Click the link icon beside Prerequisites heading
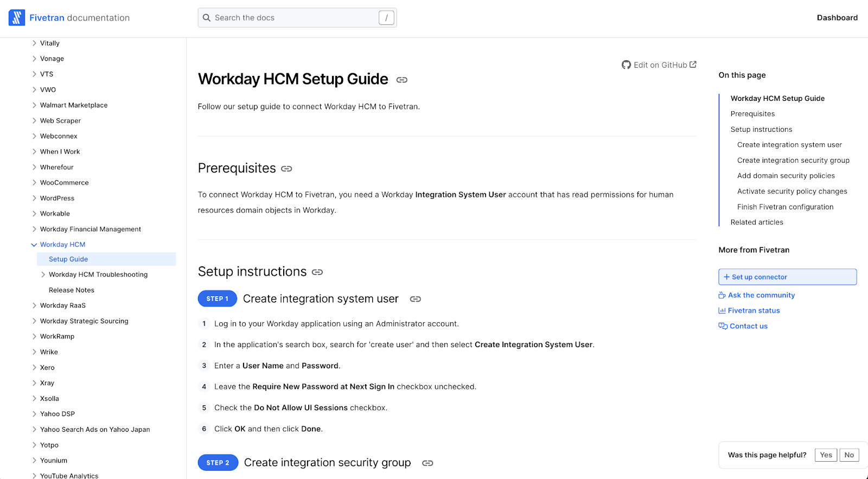 [286, 169]
